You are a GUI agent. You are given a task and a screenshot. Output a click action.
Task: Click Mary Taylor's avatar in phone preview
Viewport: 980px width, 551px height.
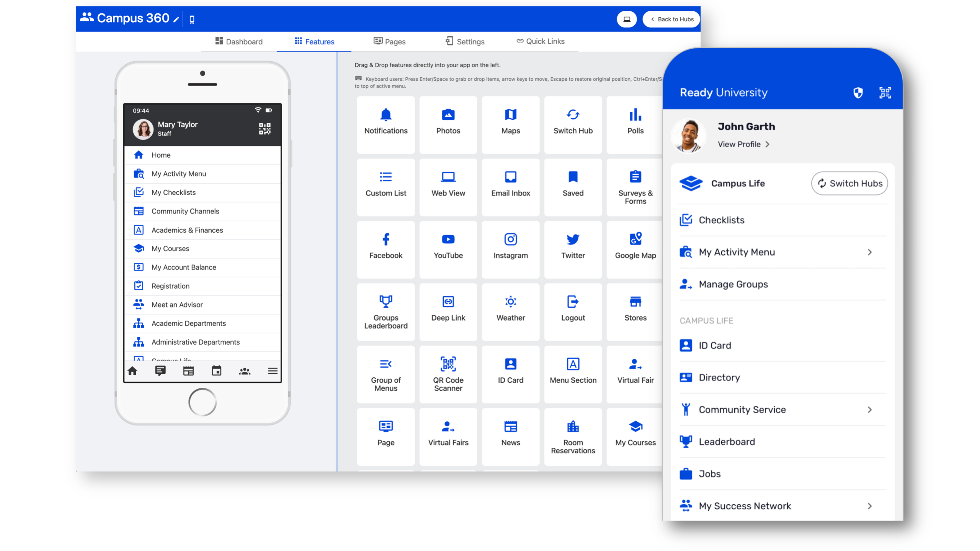tap(143, 129)
